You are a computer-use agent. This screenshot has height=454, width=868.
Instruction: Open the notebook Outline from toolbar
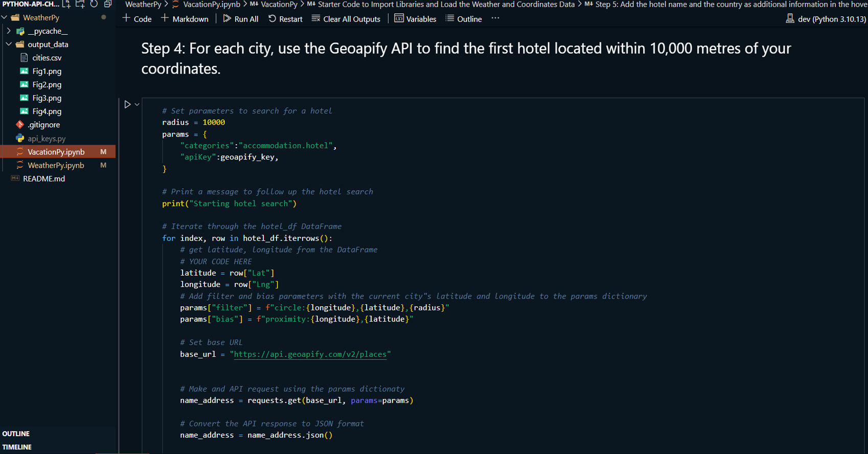[x=464, y=19]
